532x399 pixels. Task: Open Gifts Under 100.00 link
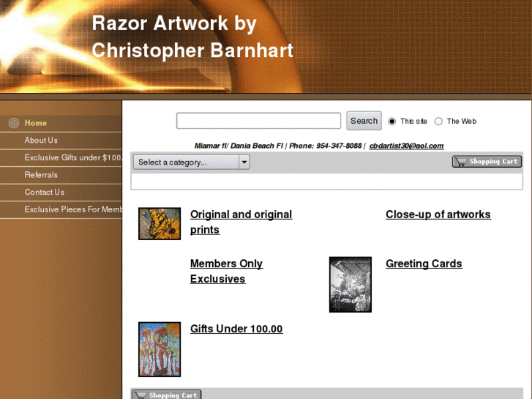(236, 329)
